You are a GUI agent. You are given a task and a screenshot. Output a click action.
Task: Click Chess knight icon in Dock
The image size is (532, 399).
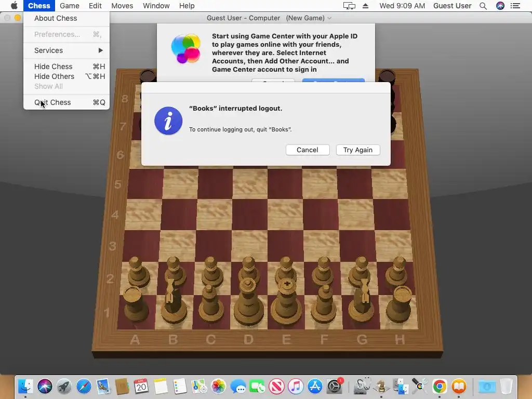(381, 386)
